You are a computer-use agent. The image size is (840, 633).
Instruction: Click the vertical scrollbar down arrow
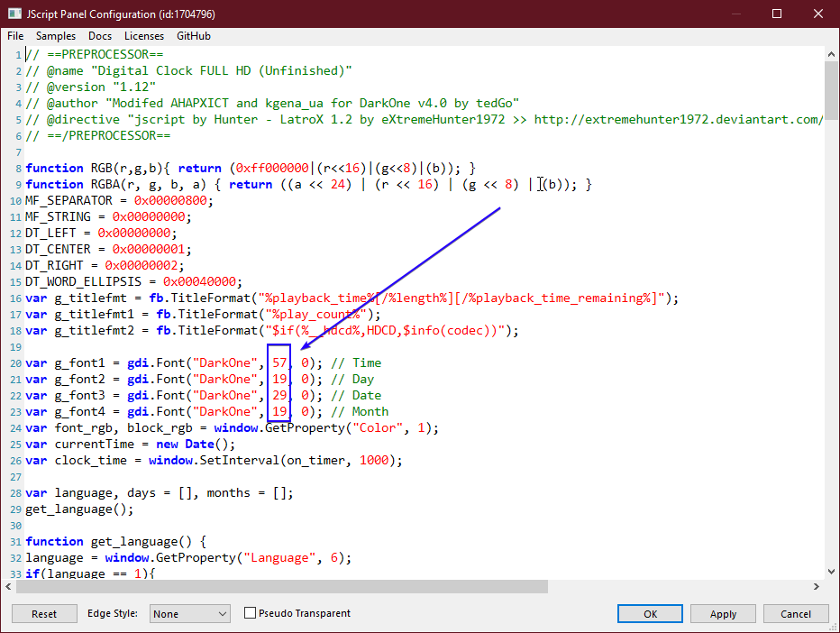click(831, 572)
